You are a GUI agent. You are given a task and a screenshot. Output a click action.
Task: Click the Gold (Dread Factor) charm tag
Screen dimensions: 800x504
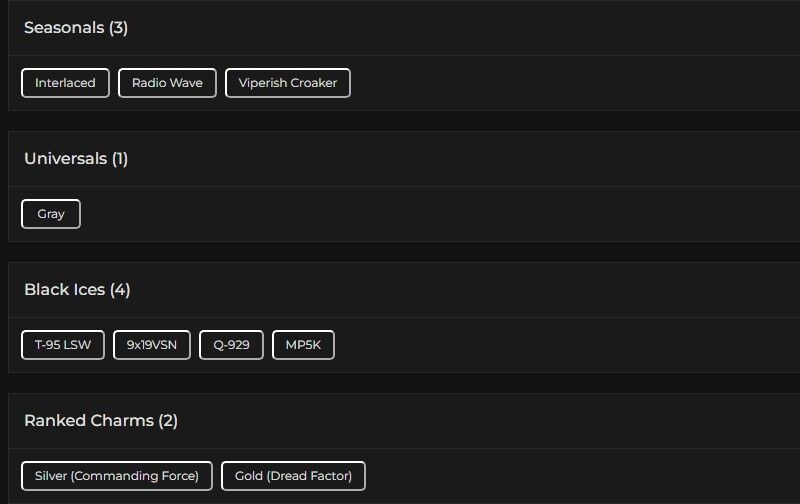[x=293, y=476]
